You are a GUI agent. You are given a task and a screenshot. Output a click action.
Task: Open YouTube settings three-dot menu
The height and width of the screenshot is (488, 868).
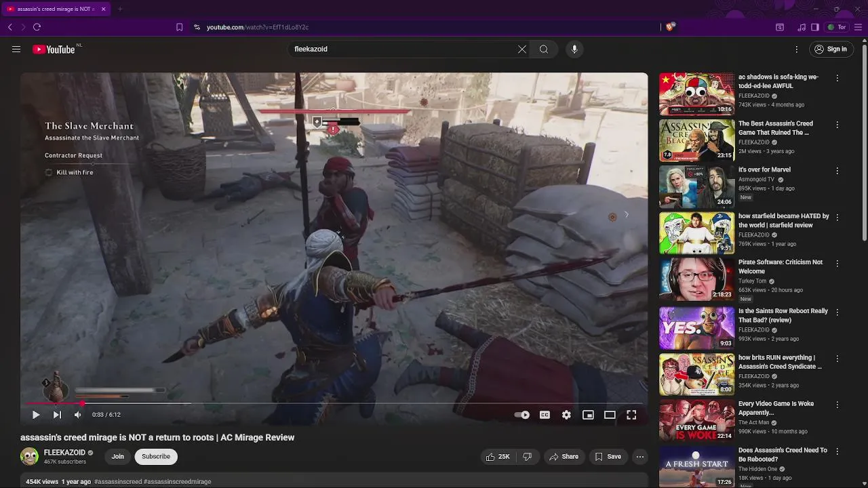coord(797,49)
